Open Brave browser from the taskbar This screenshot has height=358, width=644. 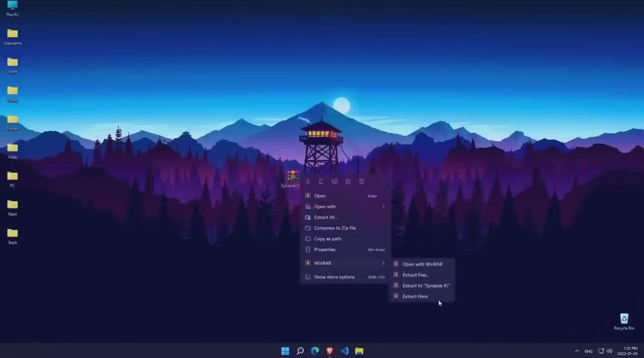330,351
